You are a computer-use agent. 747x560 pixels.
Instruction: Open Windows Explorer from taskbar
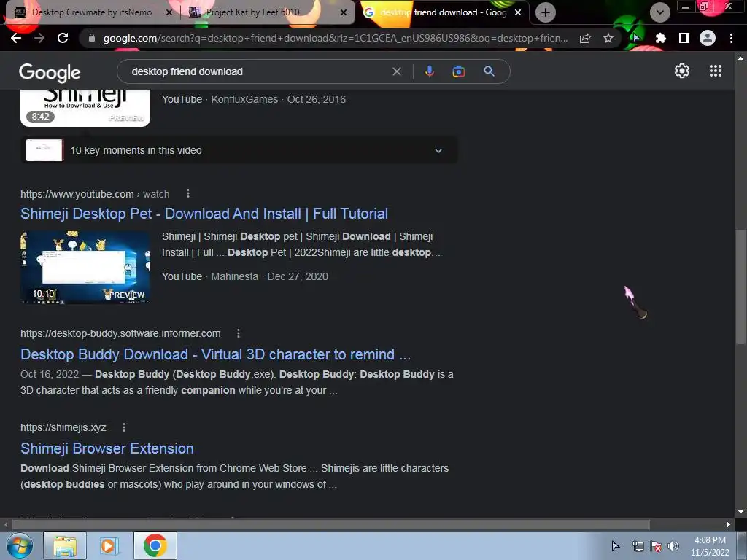tap(65, 545)
